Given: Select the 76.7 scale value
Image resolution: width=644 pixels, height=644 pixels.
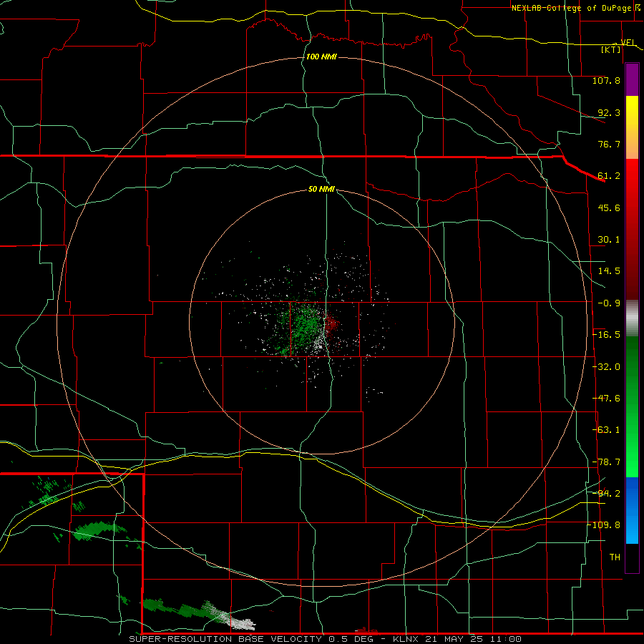Looking at the screenshot, I should pos(609,144).
